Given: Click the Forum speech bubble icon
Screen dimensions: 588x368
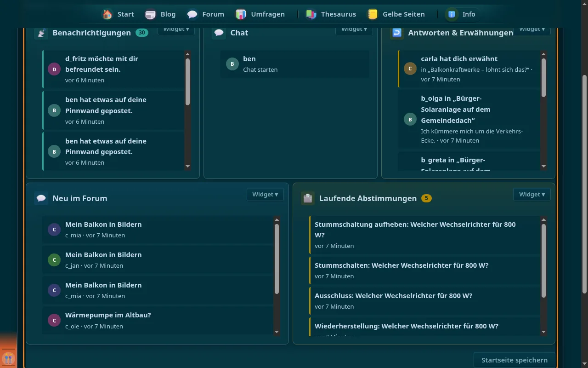Looking at the screenshot, I should tap(192, 14).
